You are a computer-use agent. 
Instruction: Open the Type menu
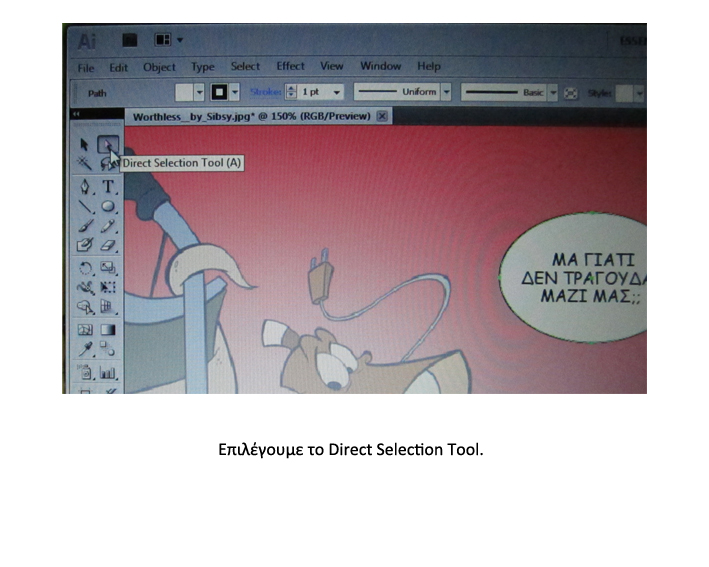203,67
